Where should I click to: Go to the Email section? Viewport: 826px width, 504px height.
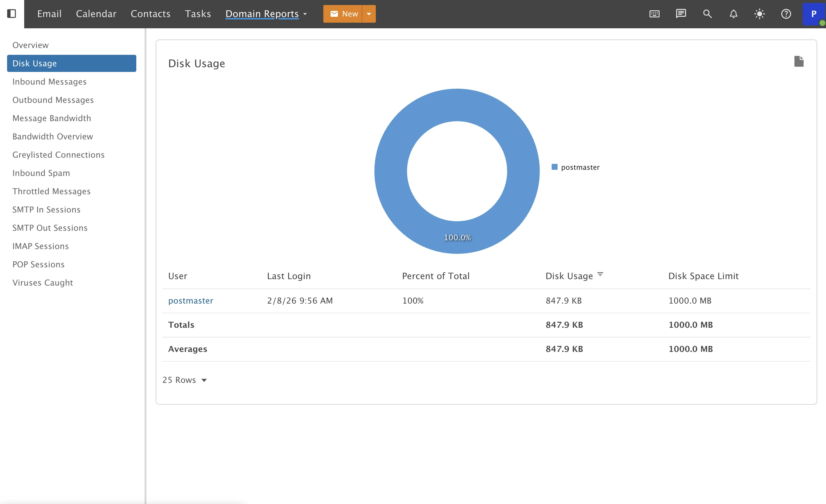point(49,14)
